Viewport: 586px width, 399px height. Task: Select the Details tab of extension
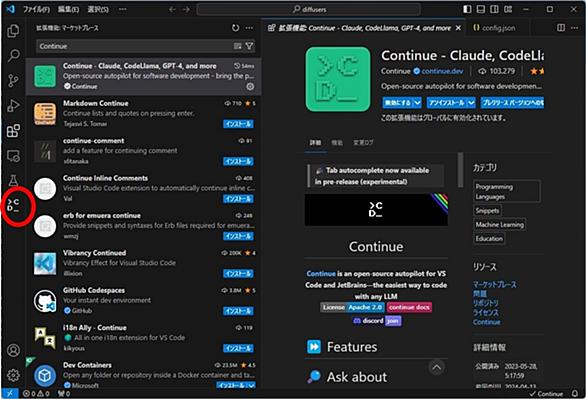click(315, 143)
